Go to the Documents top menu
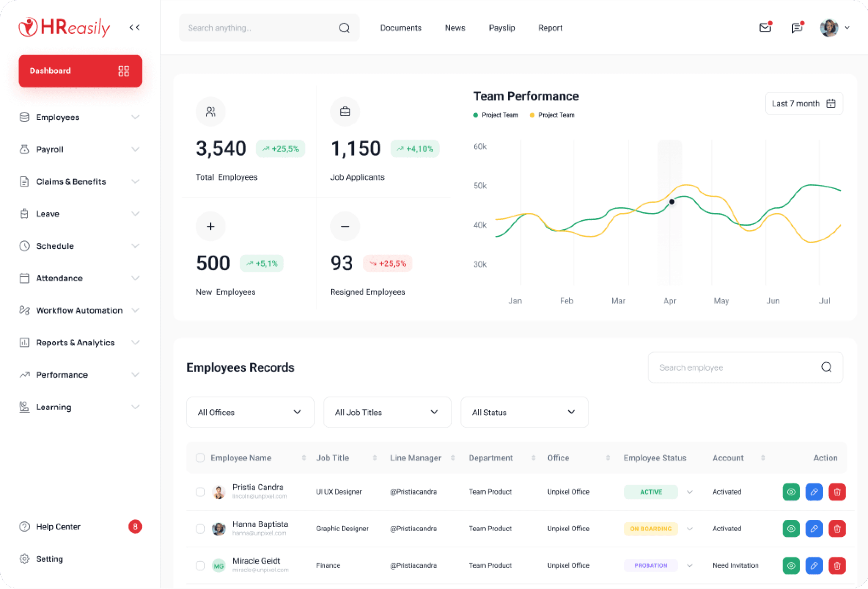Image resolution: width=868 pixels, height=589 pixels. (x=400, y=28)
